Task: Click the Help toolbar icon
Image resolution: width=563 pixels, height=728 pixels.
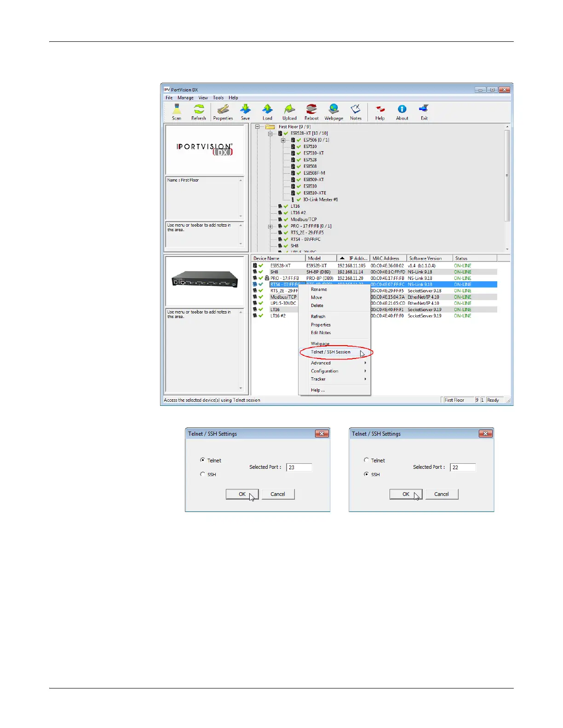Action: pos(380,112)
